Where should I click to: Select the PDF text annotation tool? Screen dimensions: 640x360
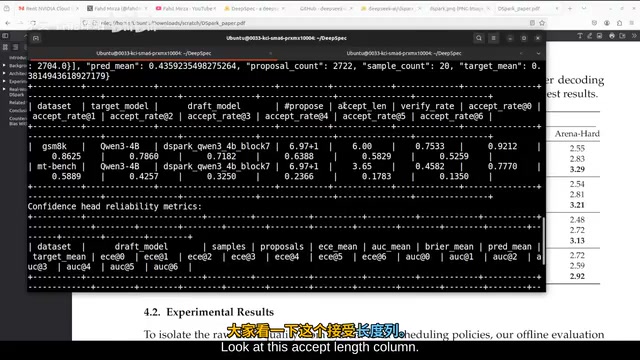pyautogui.click(x=580, y=36)
